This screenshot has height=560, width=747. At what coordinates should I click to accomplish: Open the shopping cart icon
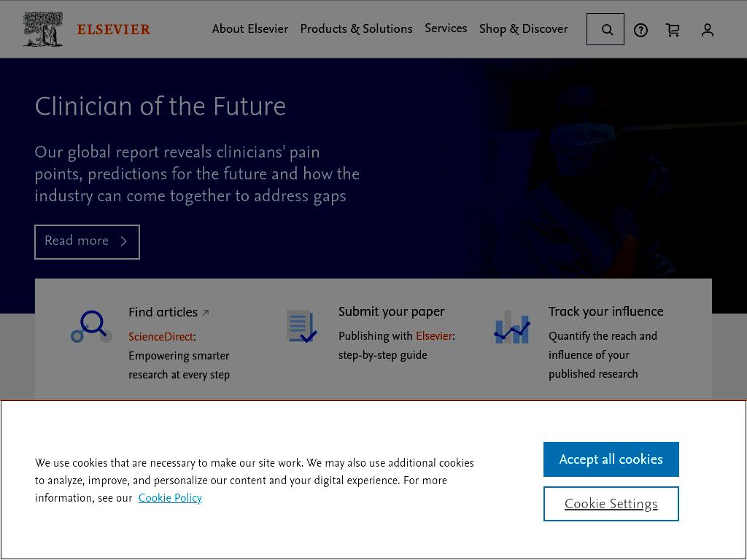coord(673,30)
